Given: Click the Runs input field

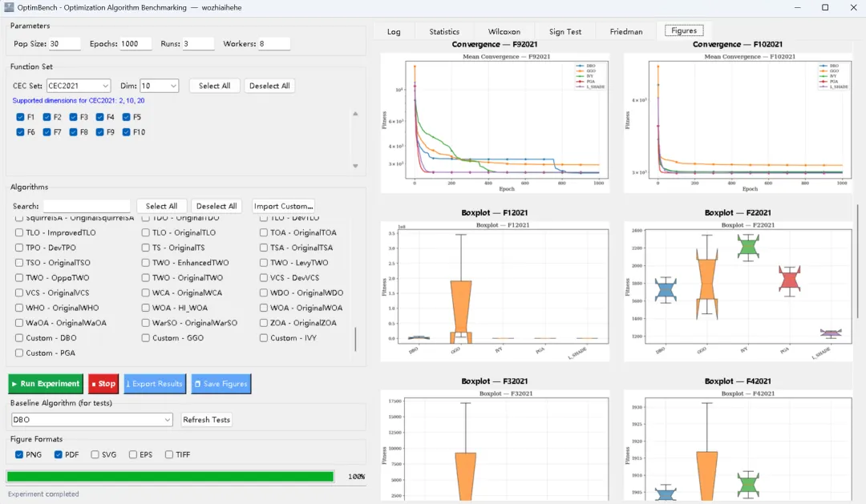Looking at the screenshot, I should tap(198, 43).
